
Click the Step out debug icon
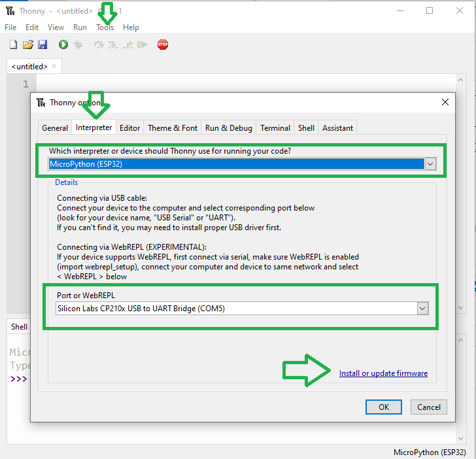pos(128,45)
